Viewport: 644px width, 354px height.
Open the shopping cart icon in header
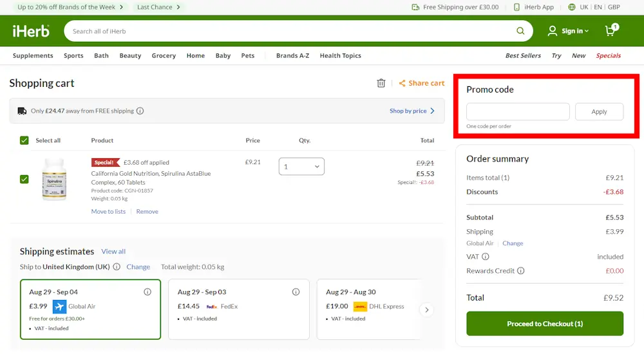coord(611,30)
